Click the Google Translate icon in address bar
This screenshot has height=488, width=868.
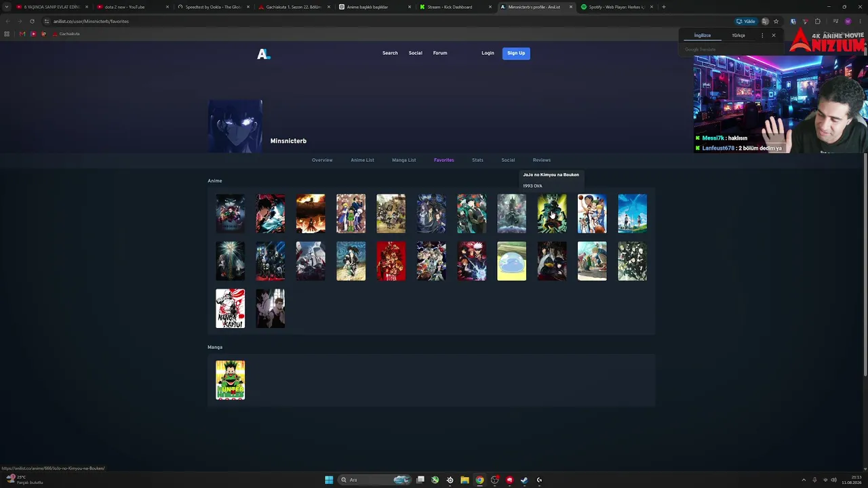pyautogui.click(x=765, y=21)
